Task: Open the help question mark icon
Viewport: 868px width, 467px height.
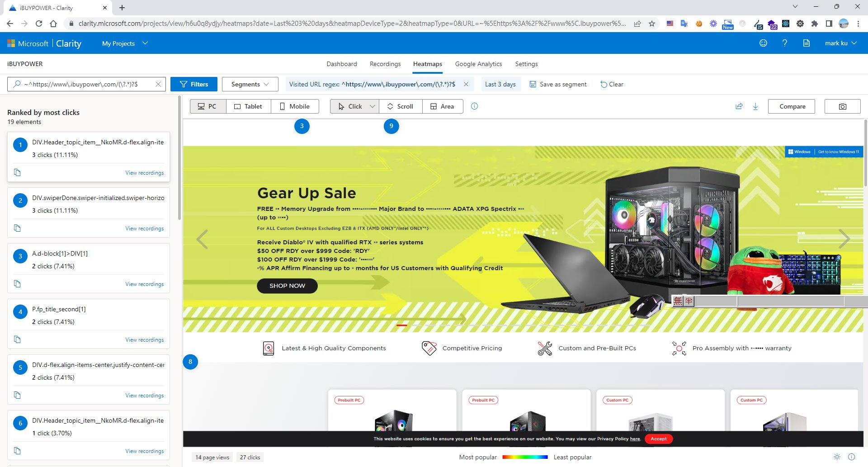Action: [x=785, y=43]
